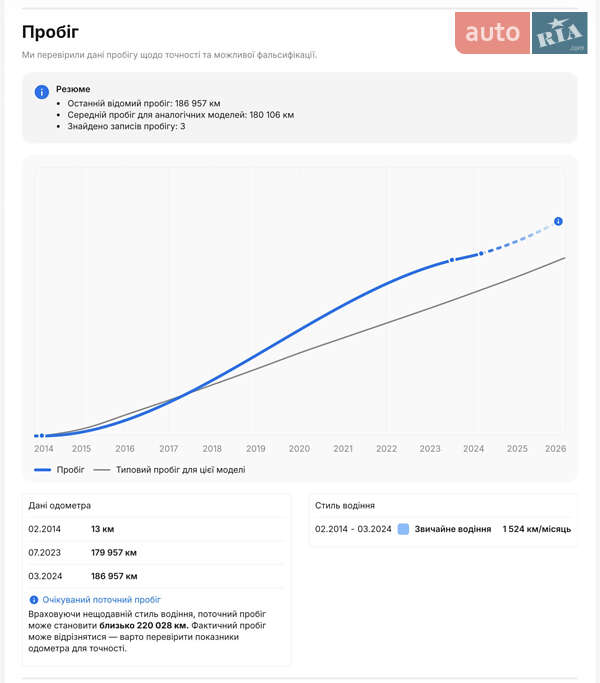Viewport: 600px width, 683px height.
Task: Select the 07.2023 odometer record with 179 957 км
Action: click(156, 552)
